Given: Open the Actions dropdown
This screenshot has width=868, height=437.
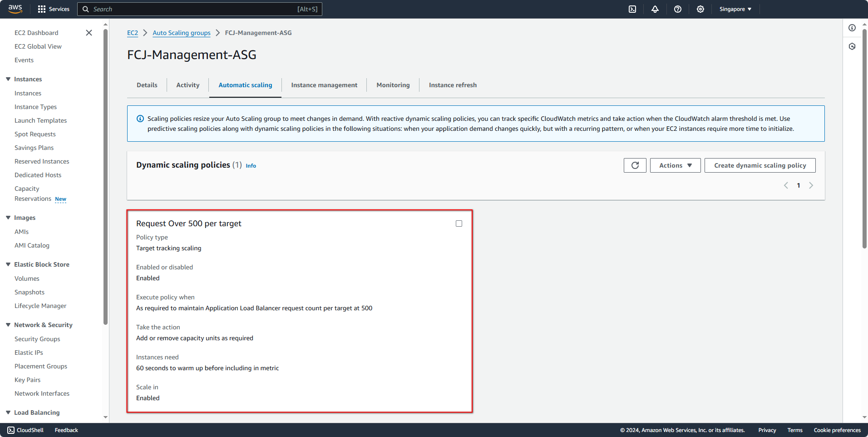Looking at the screenshot, I should pos(675,165).
